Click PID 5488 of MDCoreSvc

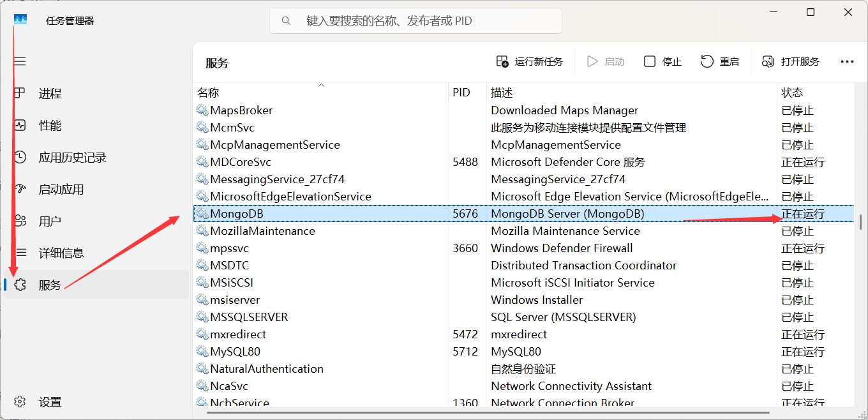pos(465,162)
